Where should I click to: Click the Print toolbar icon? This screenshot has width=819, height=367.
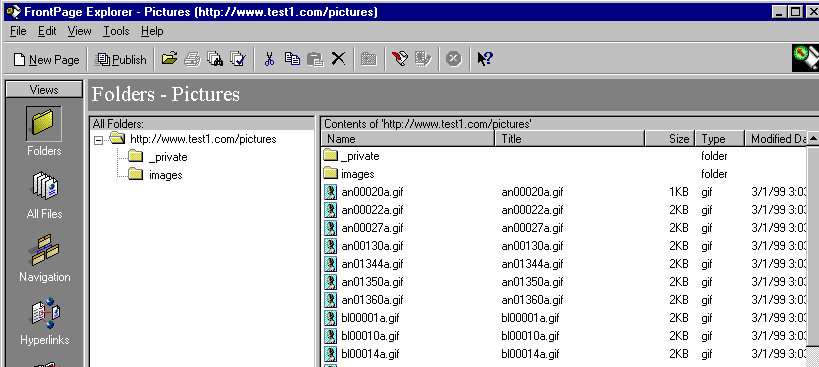coord(192,59)
